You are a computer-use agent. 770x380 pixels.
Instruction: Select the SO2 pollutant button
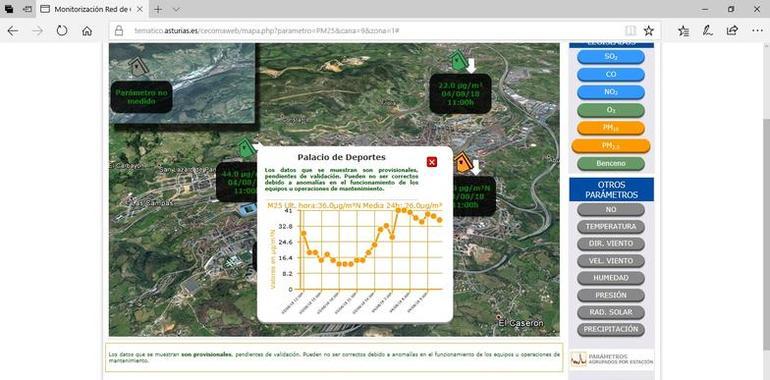[x=611, y=57]
